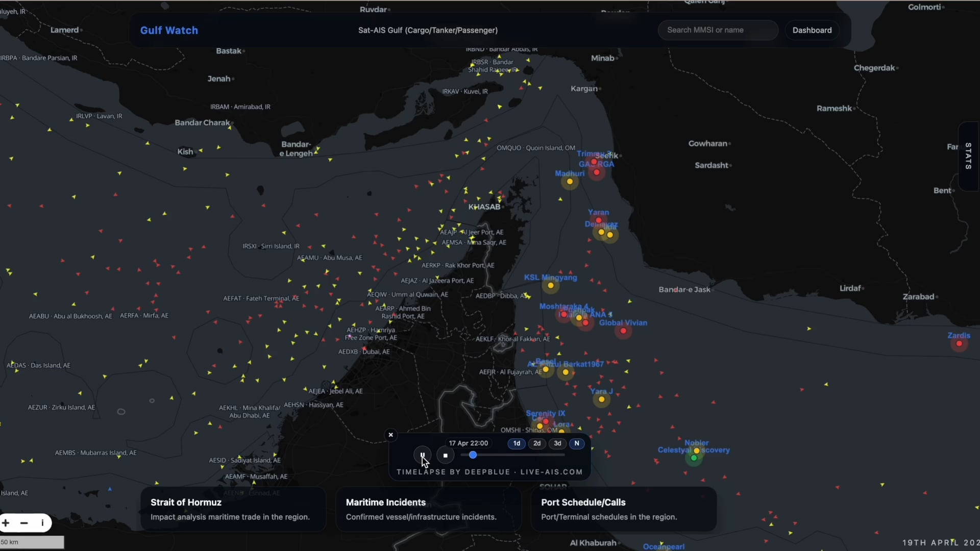The height and width of the screenshot is (551, 980).
Task: Click the Search MMSI or name field
Action: [x=717, y=30]
